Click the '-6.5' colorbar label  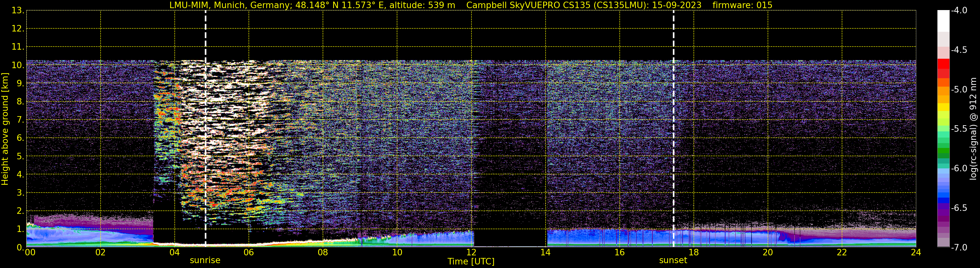tap(959, 208)
